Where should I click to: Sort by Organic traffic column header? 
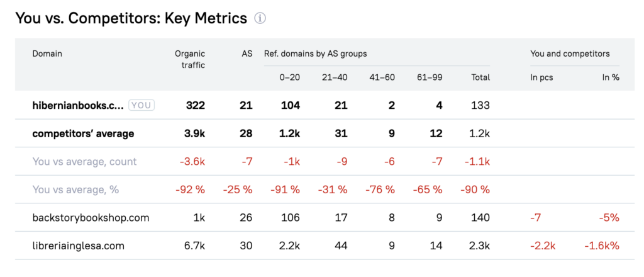tap(190, 59)
